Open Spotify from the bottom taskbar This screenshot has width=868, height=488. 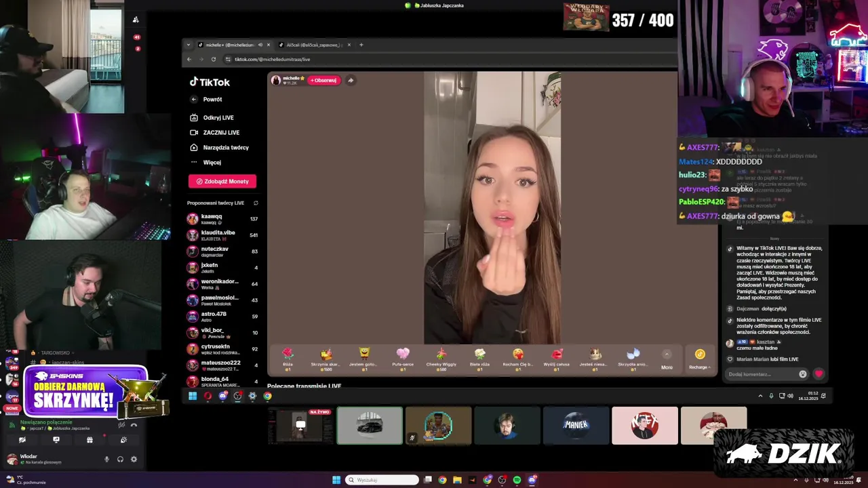517,480
